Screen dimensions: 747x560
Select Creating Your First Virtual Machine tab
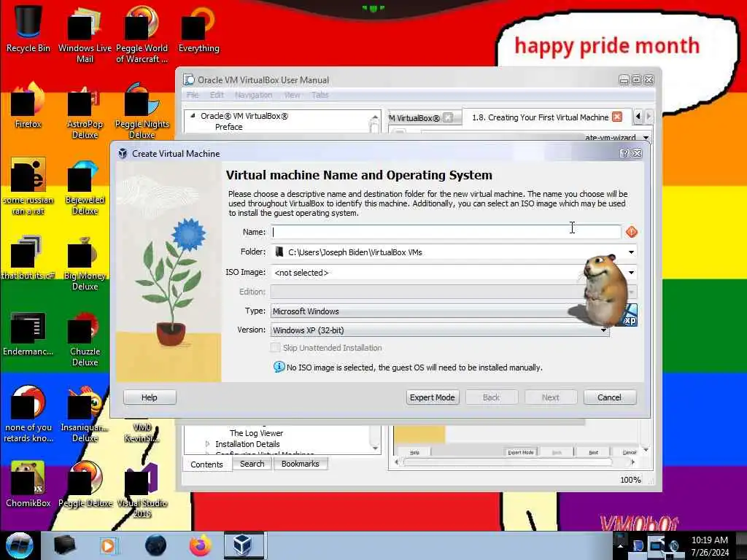tap(540, 117)
